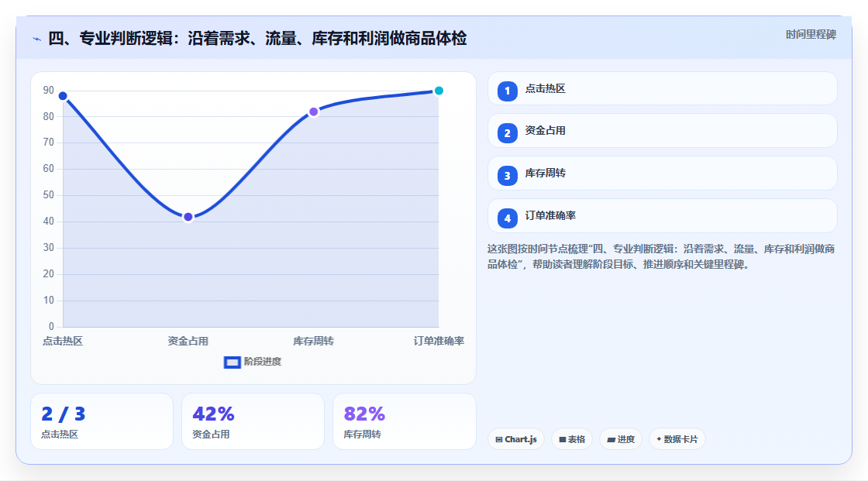Click the 表格 tag
This screenshot has height=481, width=868.
pos(572,439)
